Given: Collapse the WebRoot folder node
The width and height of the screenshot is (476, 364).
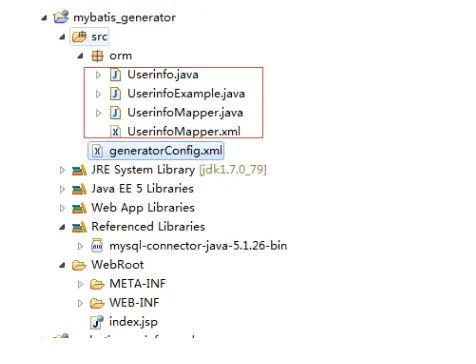Looking at the screenshot, I should 62,265.
